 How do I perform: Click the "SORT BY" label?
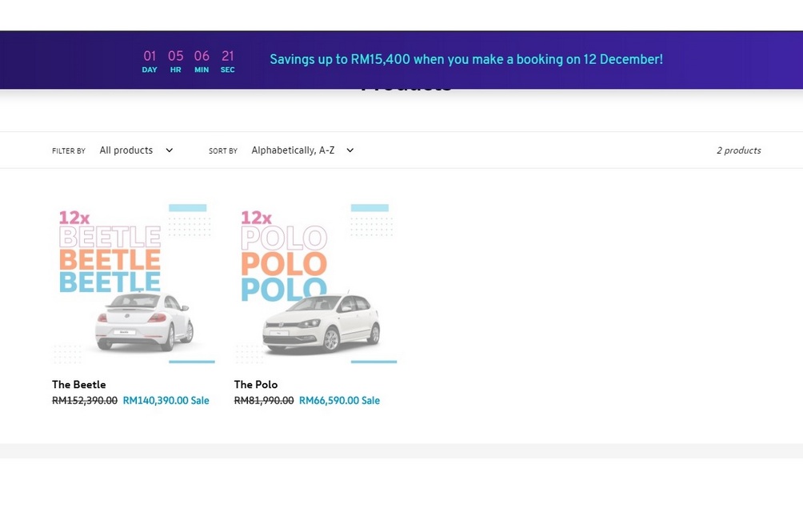click(223, 151)
